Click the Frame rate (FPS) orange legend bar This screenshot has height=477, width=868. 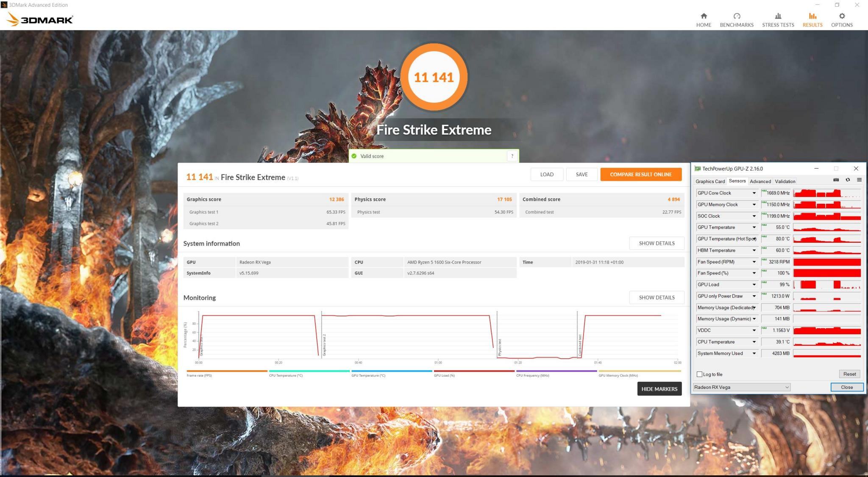pyautogui.click(x=227, y=371)
